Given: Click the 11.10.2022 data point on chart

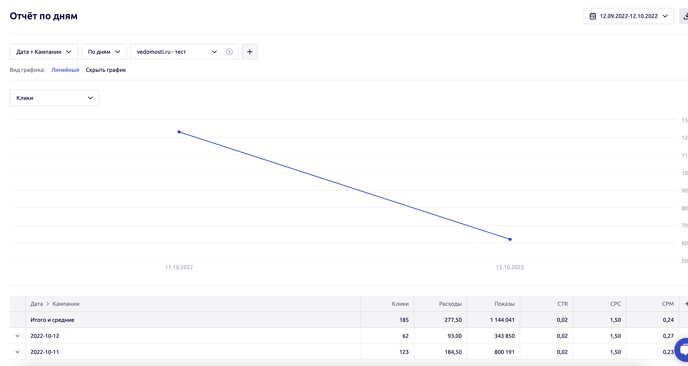Looking at the screenshot, I should 179,132.
